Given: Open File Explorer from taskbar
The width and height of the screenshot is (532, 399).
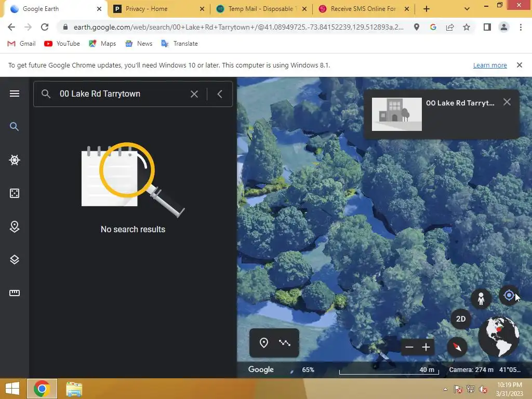Looking at the screenshot, I should click(74, 389).
